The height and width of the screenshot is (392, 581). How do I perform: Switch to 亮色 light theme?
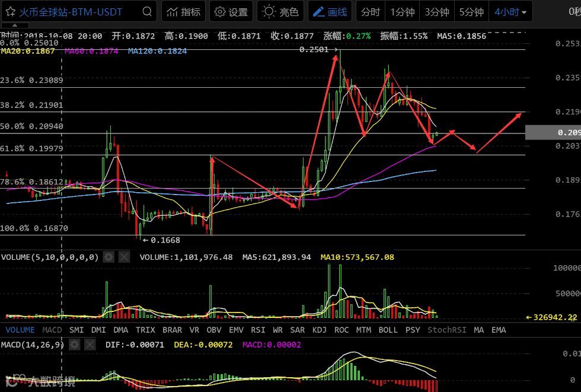click(280, 12)
